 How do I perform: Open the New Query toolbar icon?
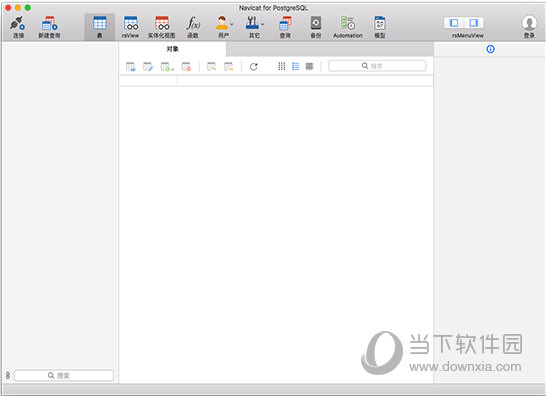coord(49,23)
